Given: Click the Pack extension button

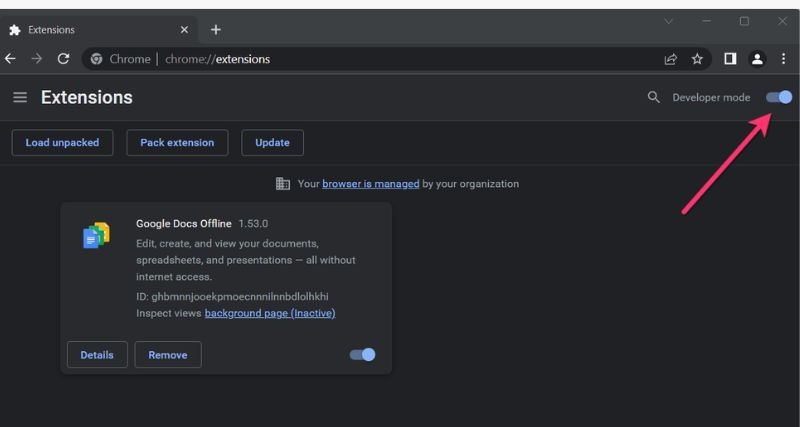Looking at the screenshot, I should point(177,143).
